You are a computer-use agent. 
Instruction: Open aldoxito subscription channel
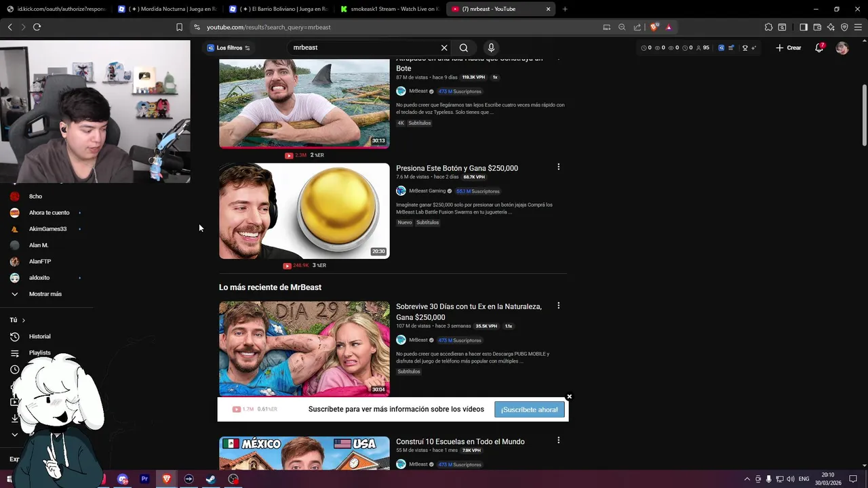point(39,278)
